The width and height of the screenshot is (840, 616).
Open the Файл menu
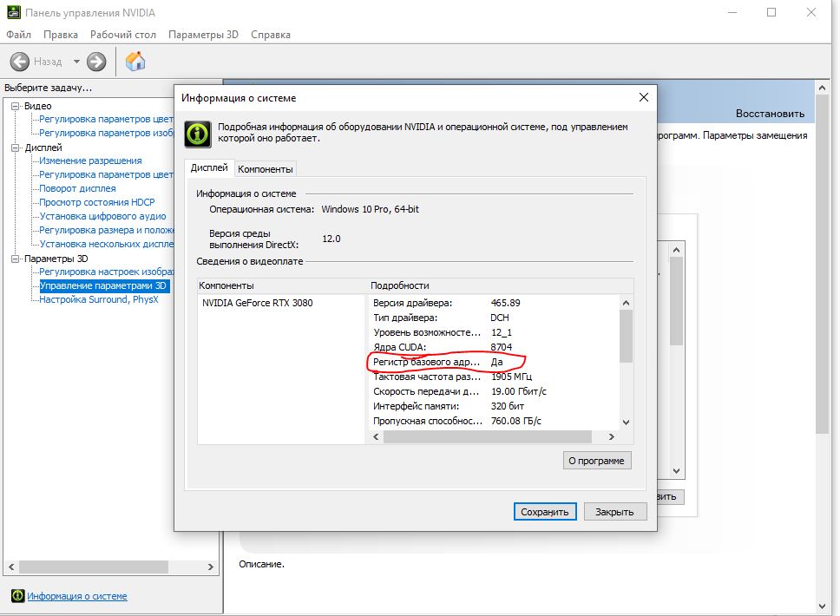click(x=19, y=35)
